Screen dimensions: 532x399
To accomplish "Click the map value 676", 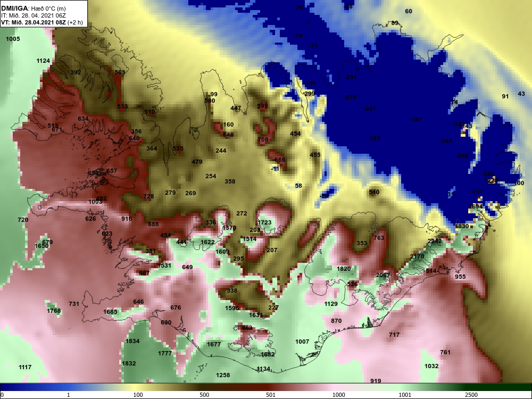I will (x=176, y=307).
